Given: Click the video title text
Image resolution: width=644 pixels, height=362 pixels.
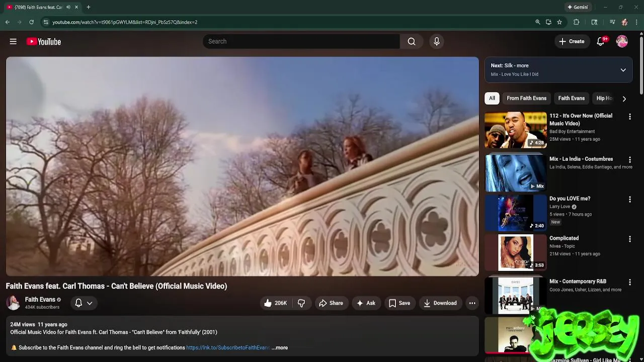Looking at the screenshot, I should coord(116,286).
